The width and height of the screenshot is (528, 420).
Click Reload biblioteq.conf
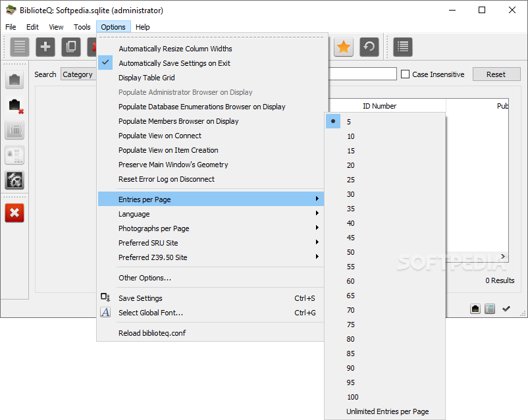211,333
